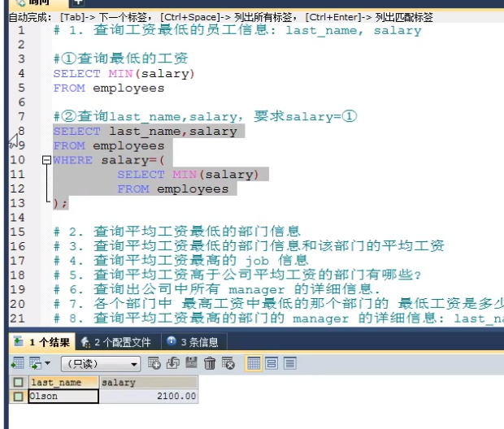Click the line 19 comment about manager 的详细信息
This screenshot has height=429, width=504.
click(x=217, y=289)
